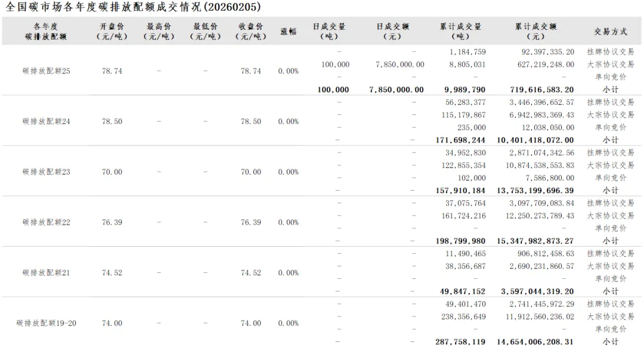Click the 日成交额 column header
The height and width of the screenshot is (348, 644).
tap(392, 32)
